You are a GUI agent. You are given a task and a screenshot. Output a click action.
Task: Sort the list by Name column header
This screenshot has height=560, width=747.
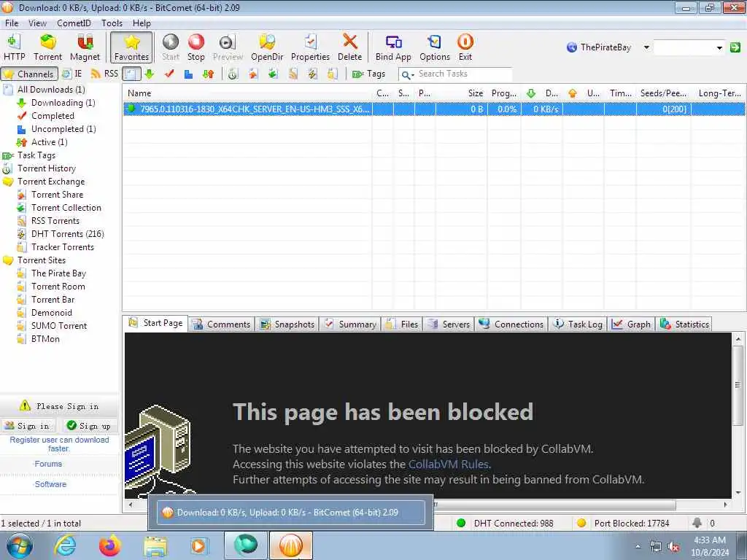pyautogui.click(x=247, y=93)
